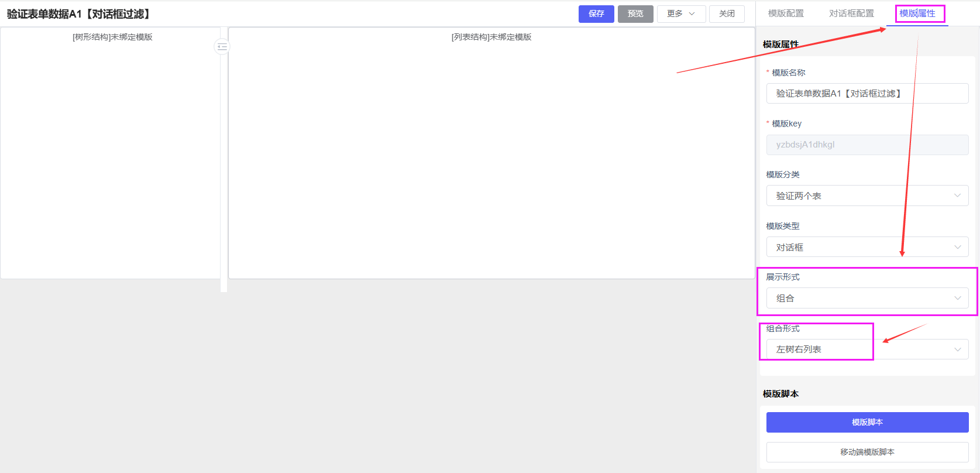
Task: Click the blue 模版脚本 button
Action: click(866, 422)
